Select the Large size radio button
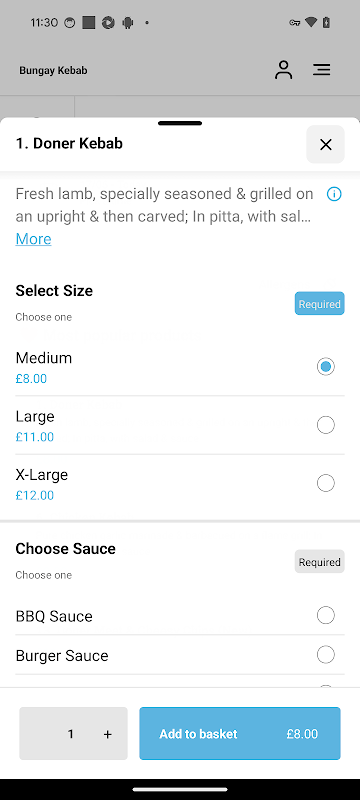360x800 pixels. click(x=325, y=424)
